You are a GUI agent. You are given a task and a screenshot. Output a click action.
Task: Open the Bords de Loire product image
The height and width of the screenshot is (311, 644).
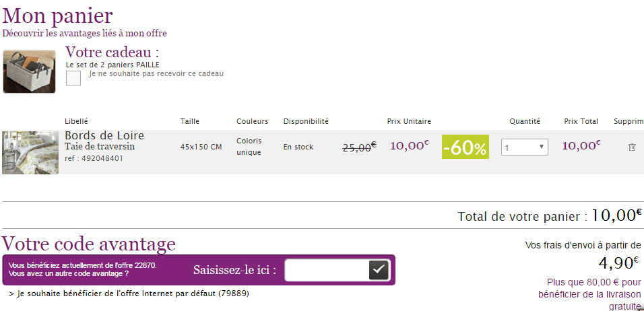click(x=30, y=153)
